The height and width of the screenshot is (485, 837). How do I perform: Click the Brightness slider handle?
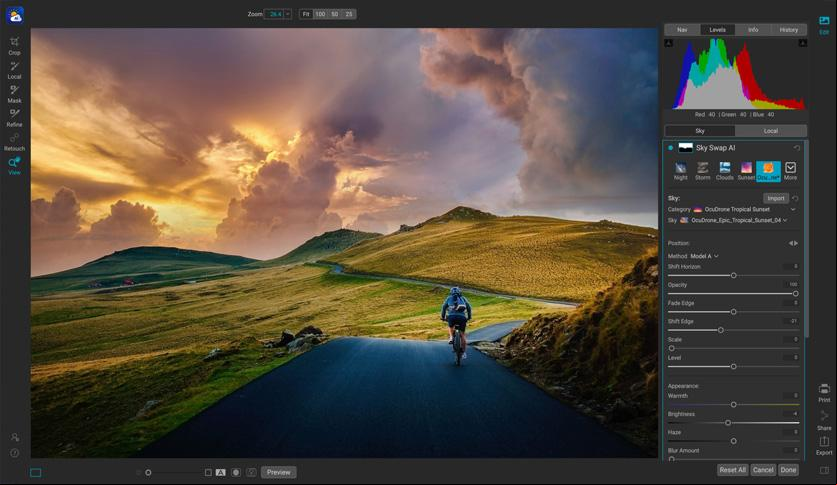click(728, 423)
